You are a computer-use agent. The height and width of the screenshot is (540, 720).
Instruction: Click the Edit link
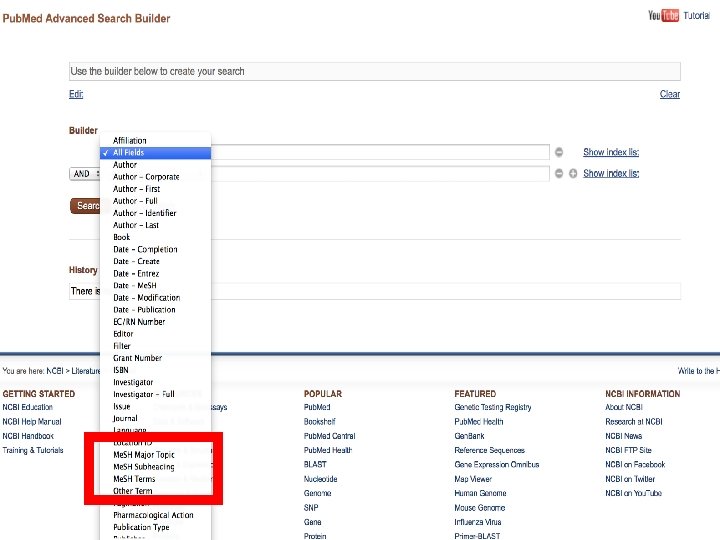pyautogui.click(x=76, y=94)
